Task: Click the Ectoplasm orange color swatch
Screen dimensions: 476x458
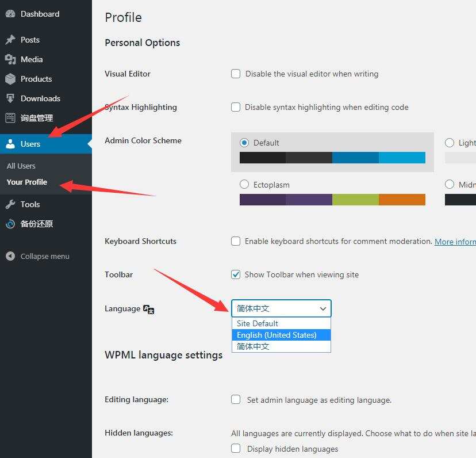Action: 402,200
